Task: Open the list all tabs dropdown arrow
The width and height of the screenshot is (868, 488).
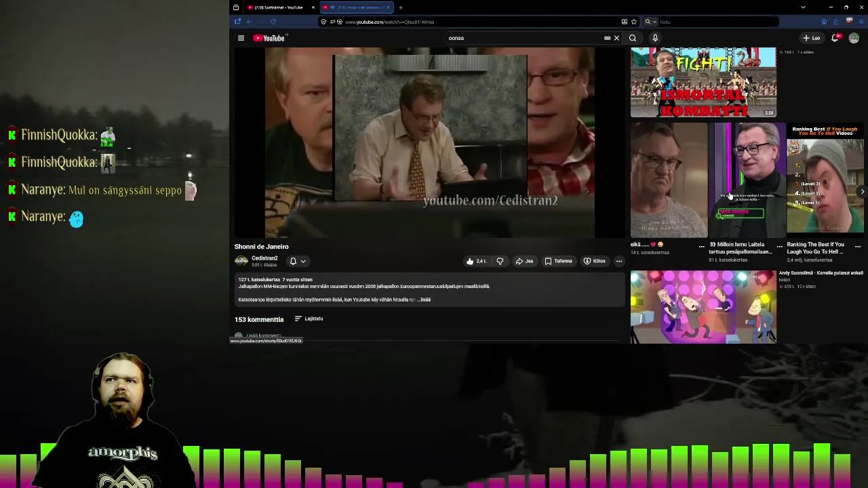Action: [803, 7]
